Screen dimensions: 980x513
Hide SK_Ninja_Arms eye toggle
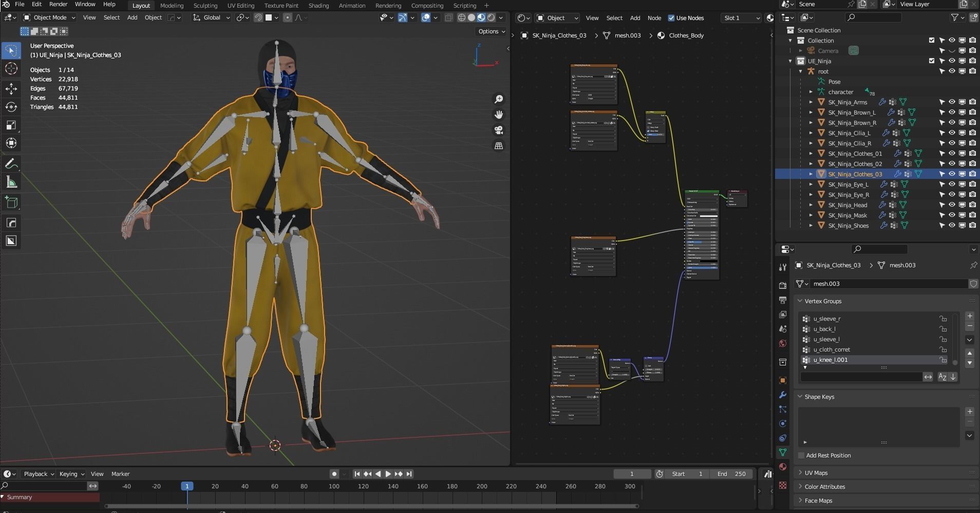click(952, 102)
